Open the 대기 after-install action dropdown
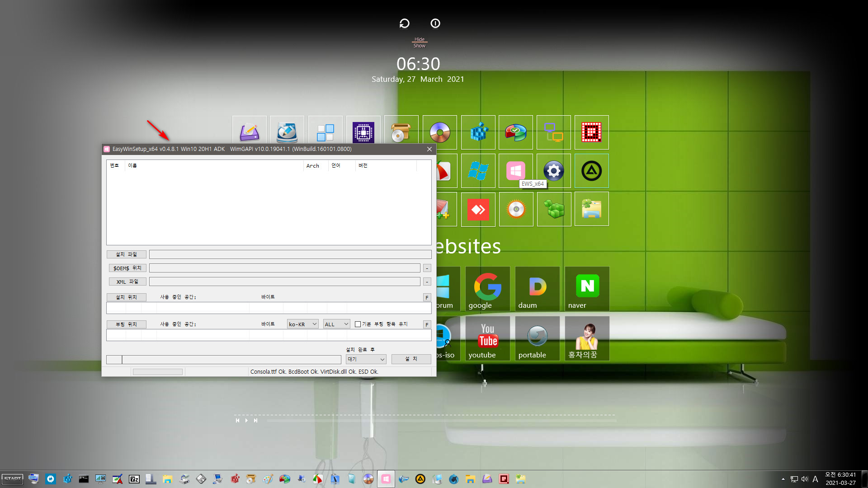 click(366, 359)
